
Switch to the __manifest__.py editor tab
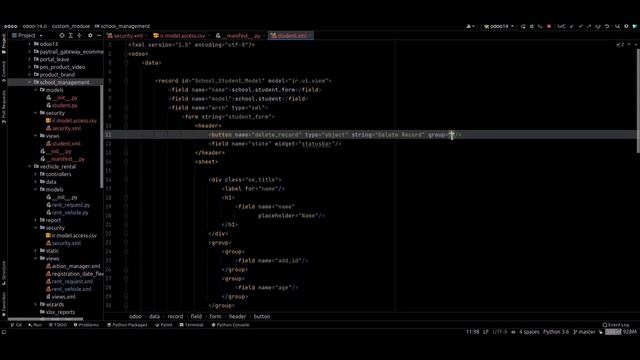point(239,36)
